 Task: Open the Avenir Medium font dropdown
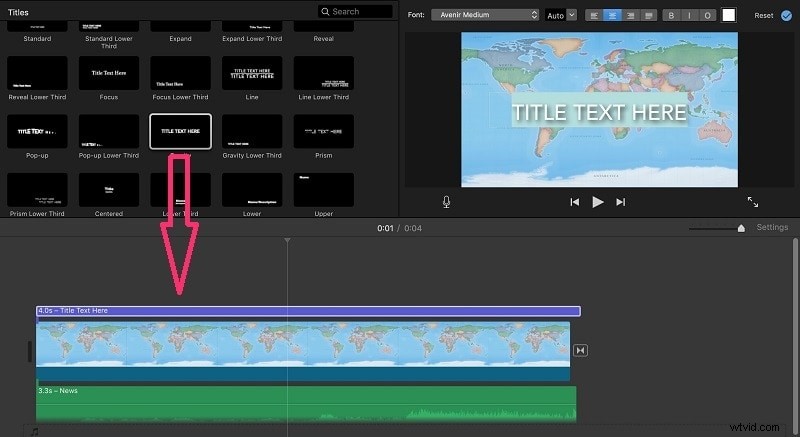pos(485,15)
